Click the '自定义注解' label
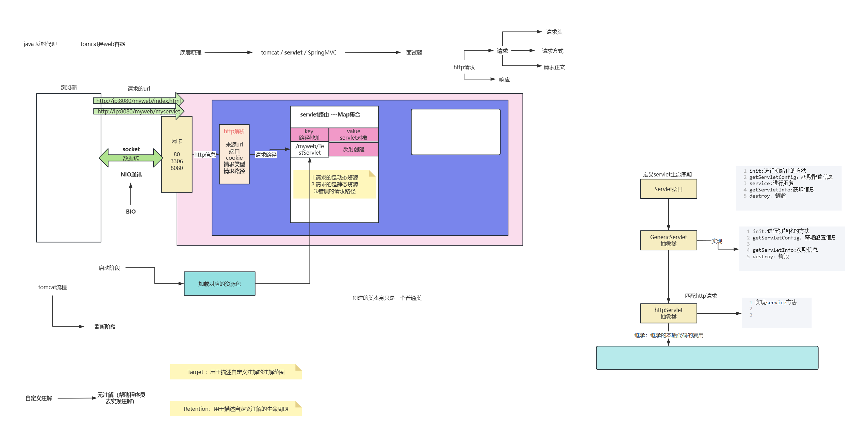868x421 pixels. click(x=39, y=398)
